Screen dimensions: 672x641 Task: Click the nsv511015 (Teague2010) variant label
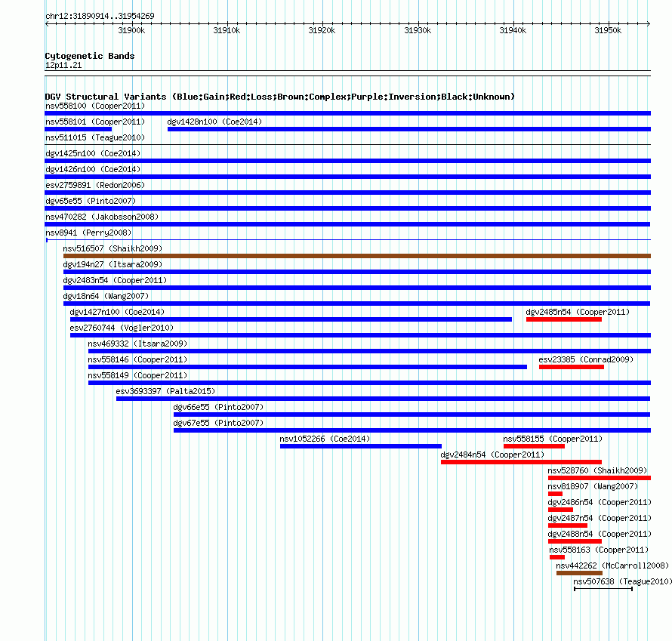95,137
